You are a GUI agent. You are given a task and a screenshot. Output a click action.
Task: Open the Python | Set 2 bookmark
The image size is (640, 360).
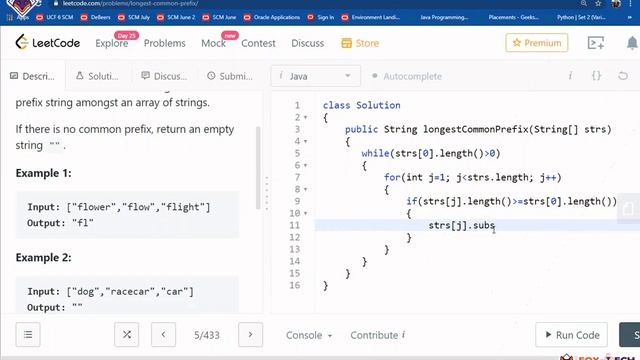(581, 17)
